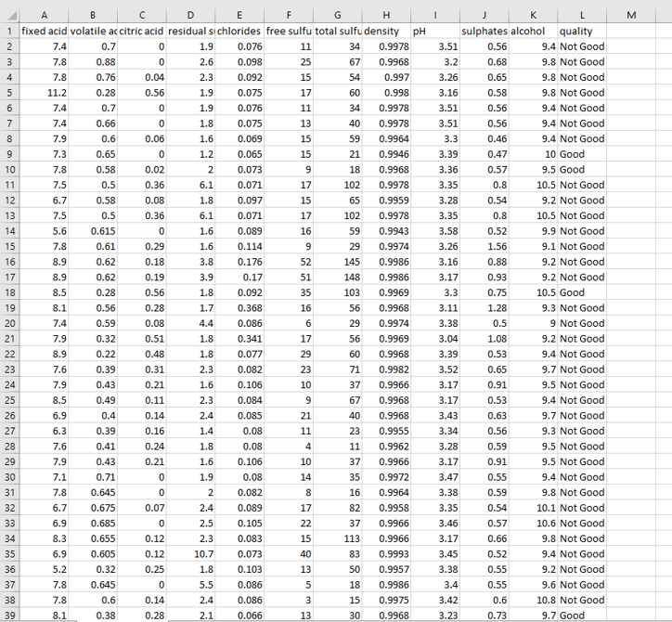Click volatile acidity 0.685 in row 33
This screenshot has height=622, width=672.
[x=93, y=524]
